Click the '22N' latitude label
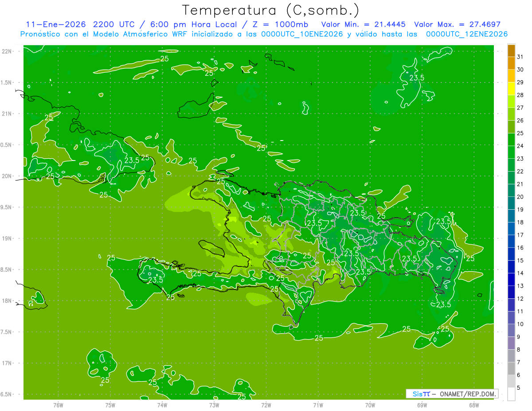 pyautogui.click(x=7, y=51)
